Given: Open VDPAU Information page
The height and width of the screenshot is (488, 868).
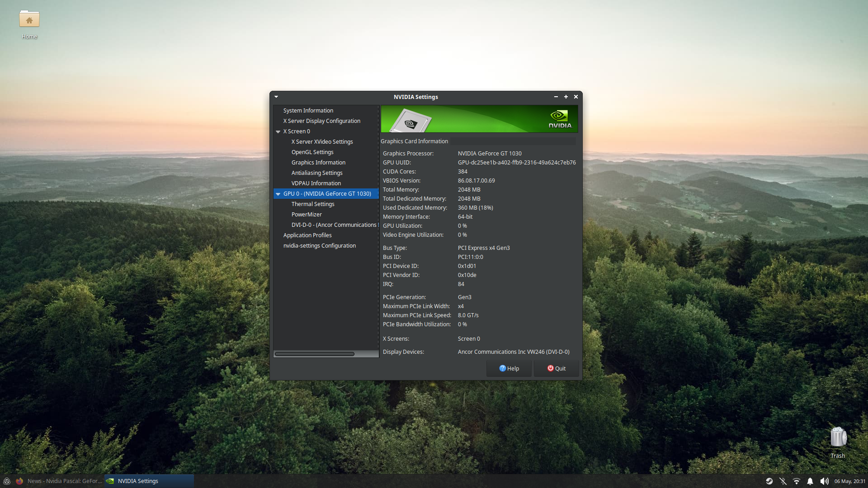Looking at the screenshot, I should 316,183.
